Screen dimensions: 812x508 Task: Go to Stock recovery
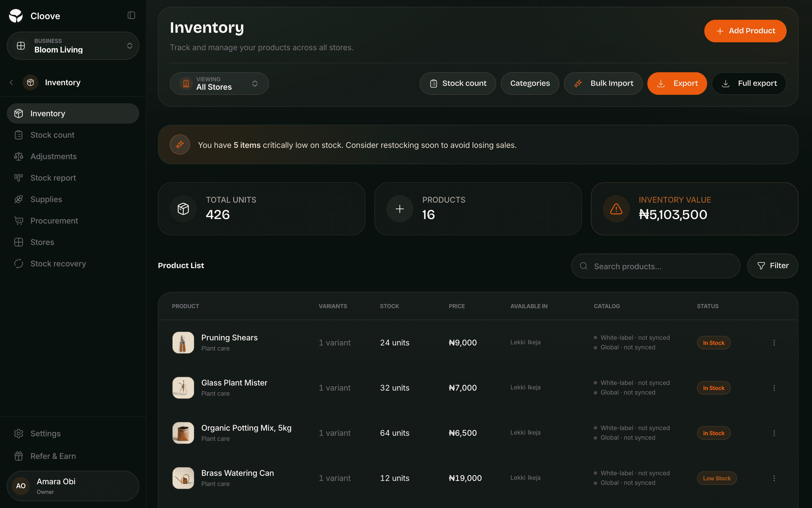tap(73, 264)
